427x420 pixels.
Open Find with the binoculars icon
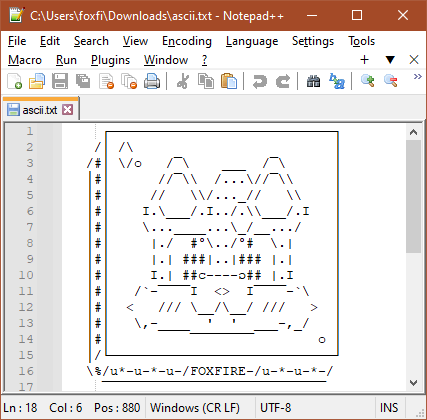(x=313, y=81)
